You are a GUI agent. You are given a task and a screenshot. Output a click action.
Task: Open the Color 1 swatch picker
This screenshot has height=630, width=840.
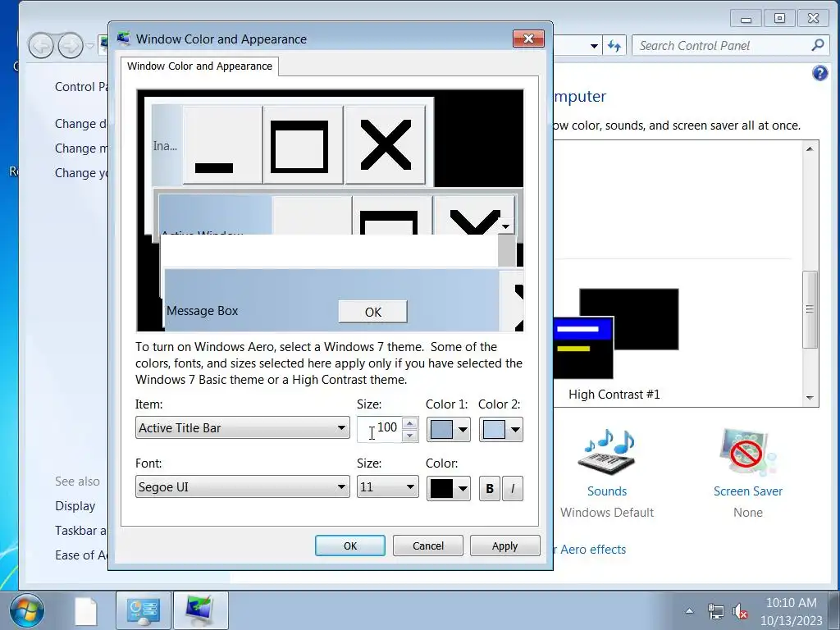[449, 430]
